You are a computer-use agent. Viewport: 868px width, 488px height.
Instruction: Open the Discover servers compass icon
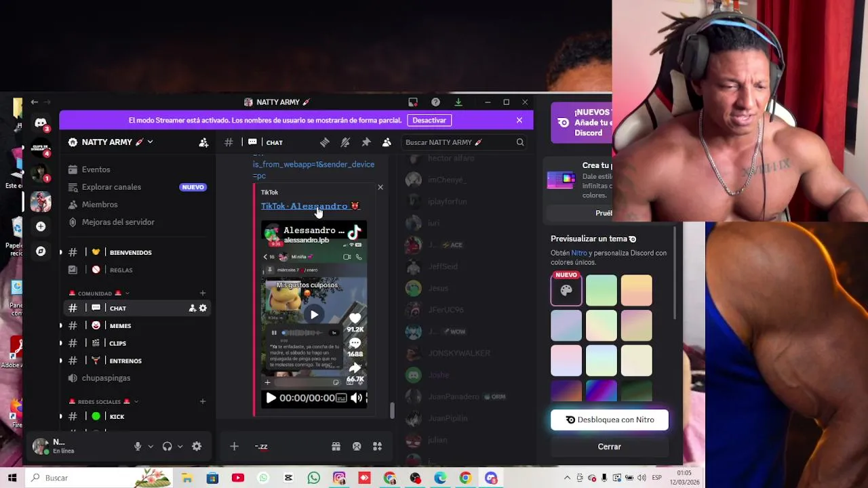click(41, 251)
